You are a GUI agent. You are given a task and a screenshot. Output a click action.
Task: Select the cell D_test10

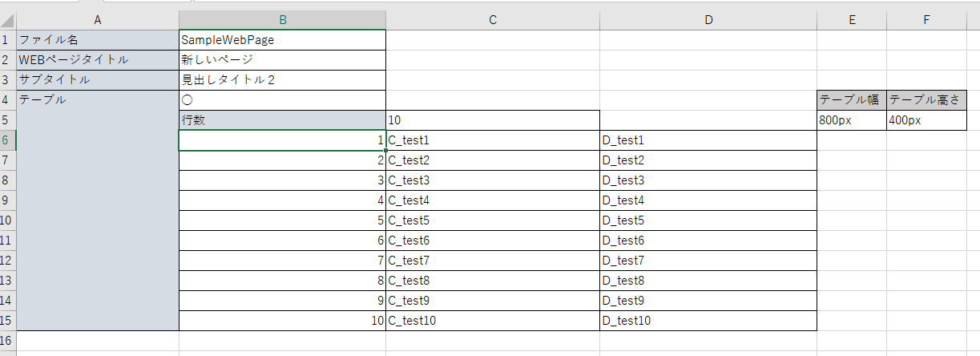[x=708, y=321]
